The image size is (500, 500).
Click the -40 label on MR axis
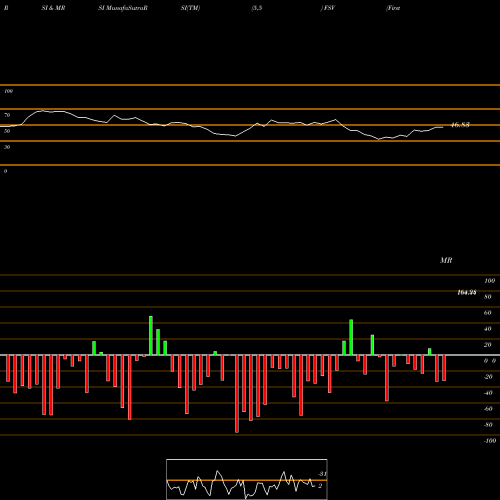[x=488, y=393]
